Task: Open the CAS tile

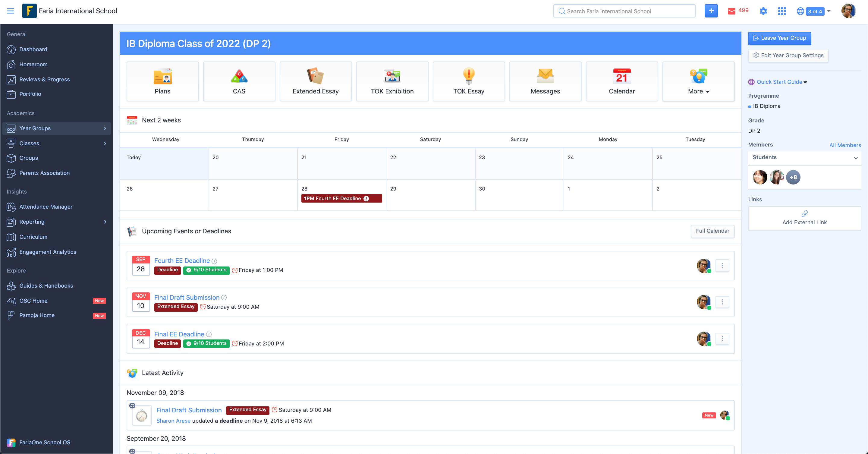Action: pyautogui.click(x=239, y=81)
